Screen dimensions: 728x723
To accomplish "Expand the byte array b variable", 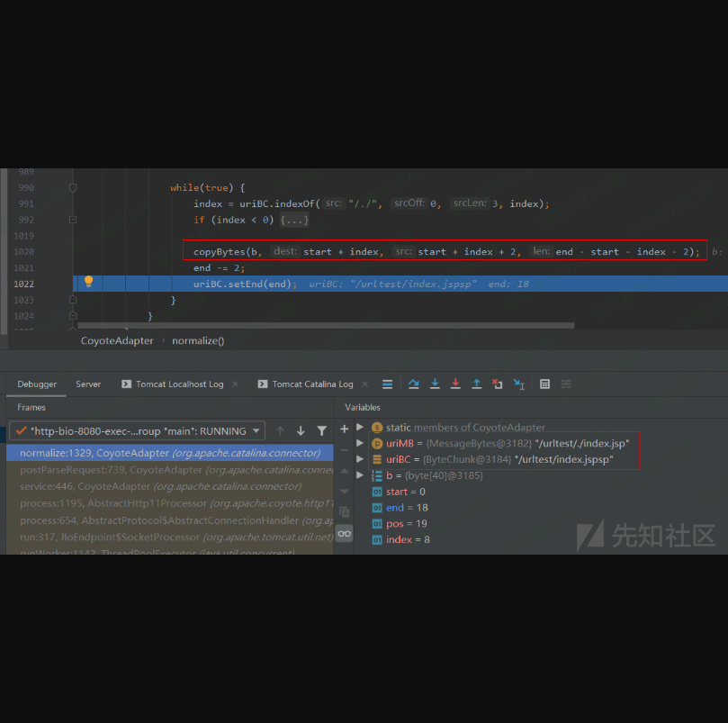I will (360, 475).
